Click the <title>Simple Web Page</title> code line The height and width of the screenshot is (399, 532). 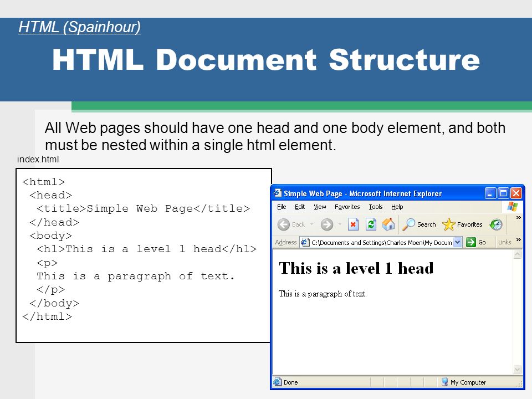143,208
